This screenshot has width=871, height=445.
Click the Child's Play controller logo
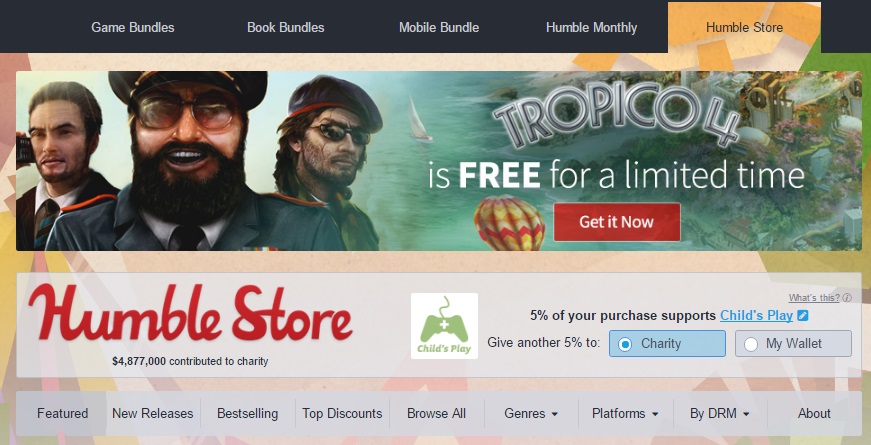point(444,326)
